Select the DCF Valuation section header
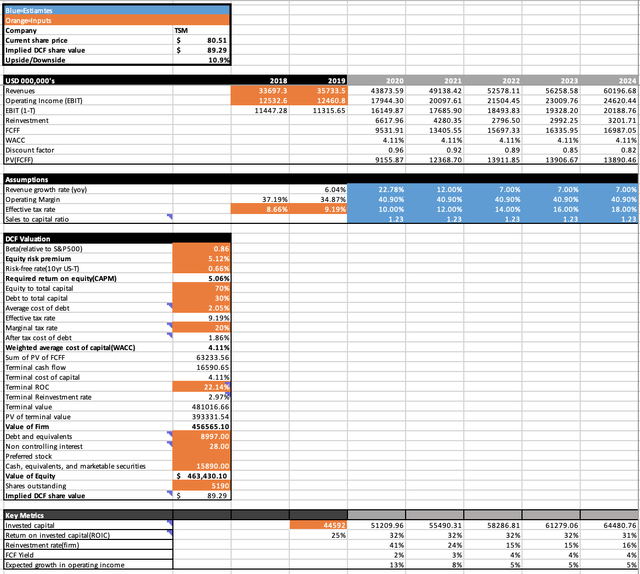 coord(87,236)
